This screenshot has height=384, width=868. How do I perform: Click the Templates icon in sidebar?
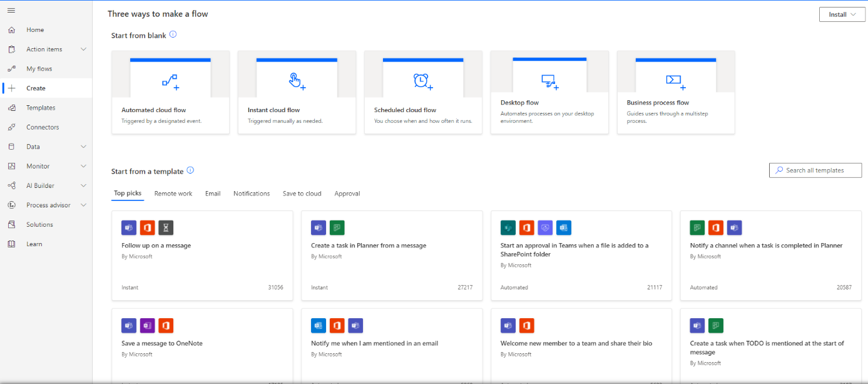pyautogui.click(x=11, y=108)
